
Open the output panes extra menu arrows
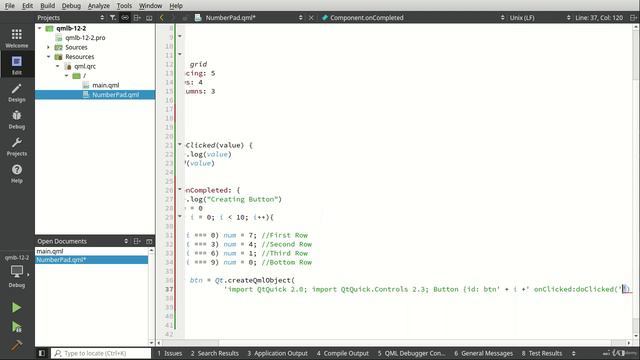coord(573,353)
